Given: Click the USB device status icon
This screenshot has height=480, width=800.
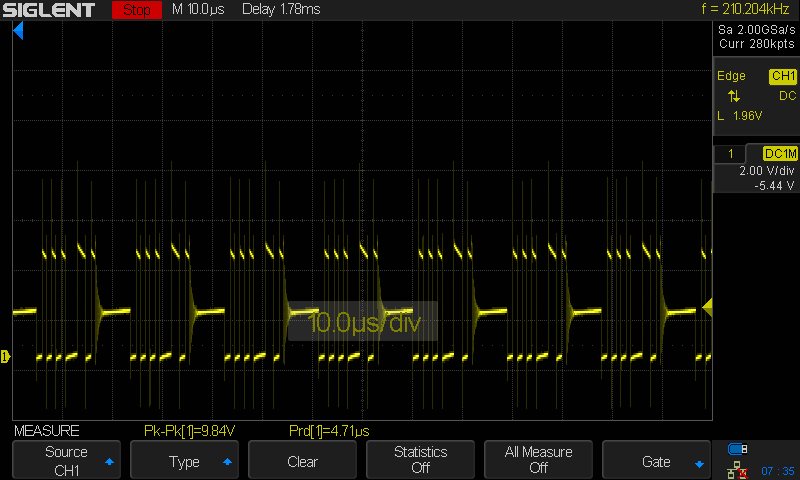Looking at the screenshot, I should 737,449.
